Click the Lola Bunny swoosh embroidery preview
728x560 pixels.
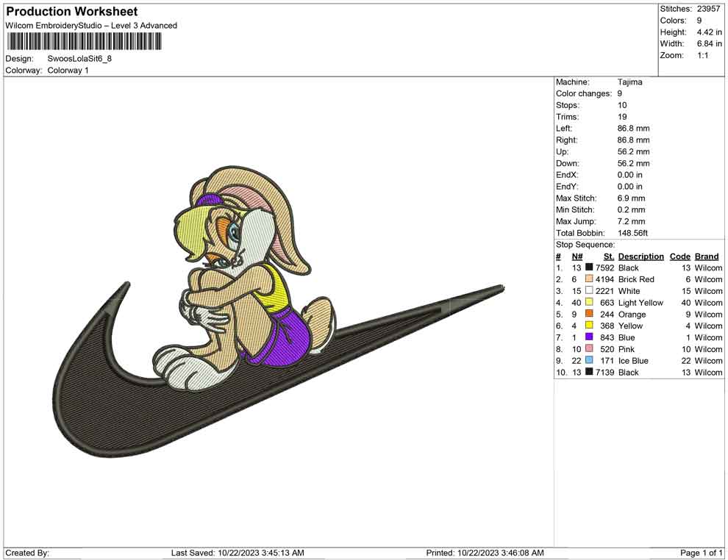[279, 312]
